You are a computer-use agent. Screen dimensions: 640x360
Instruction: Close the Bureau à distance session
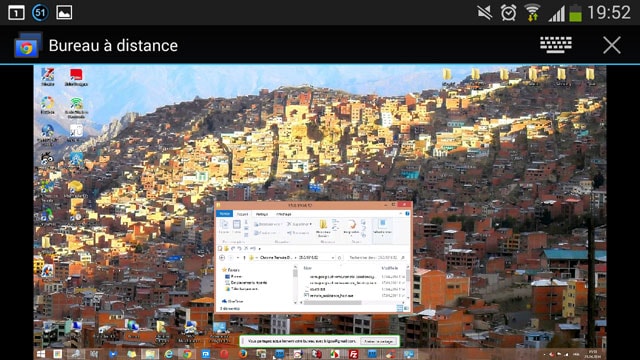pyautogui.click(x=611, y=45)
